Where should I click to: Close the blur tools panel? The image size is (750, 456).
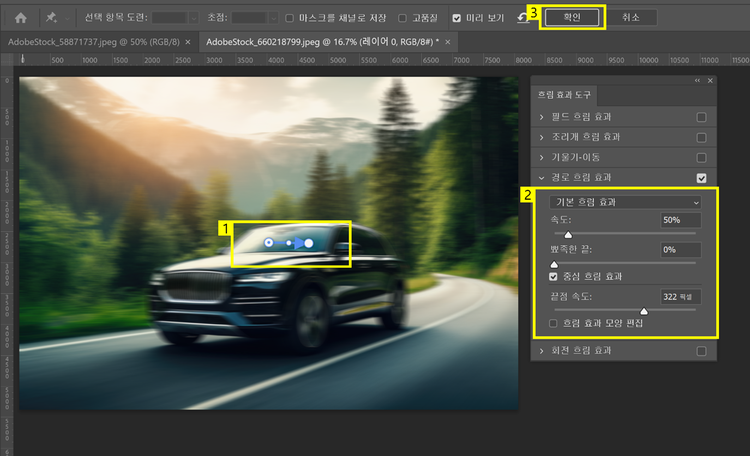click(710, 80)
